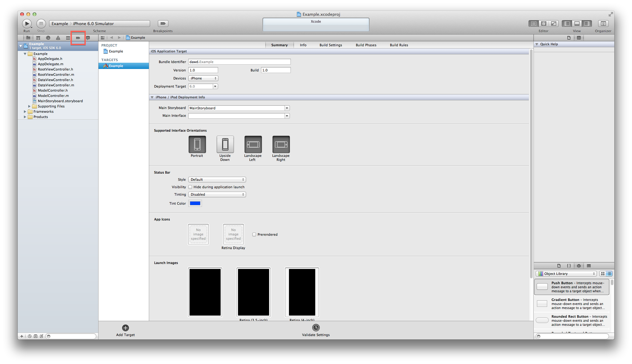
Task: Show the Media library
Action: pos(589,266)
